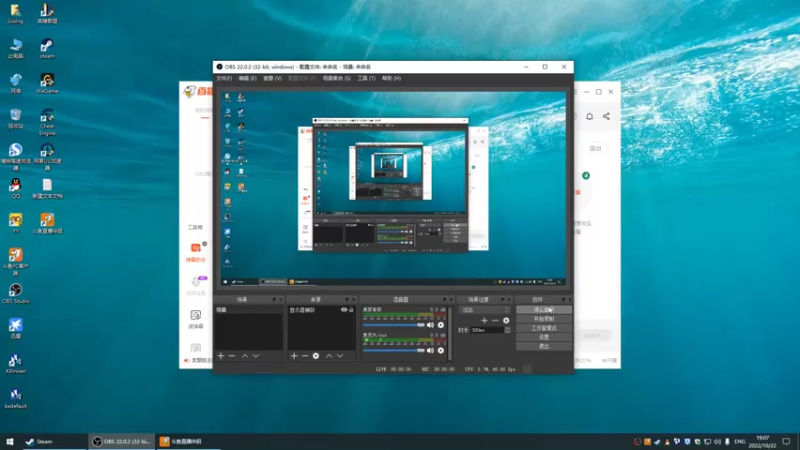This screenshot has width=800, height=450.
Task: Click the 300ms duration input field
Action: [487, 330]
